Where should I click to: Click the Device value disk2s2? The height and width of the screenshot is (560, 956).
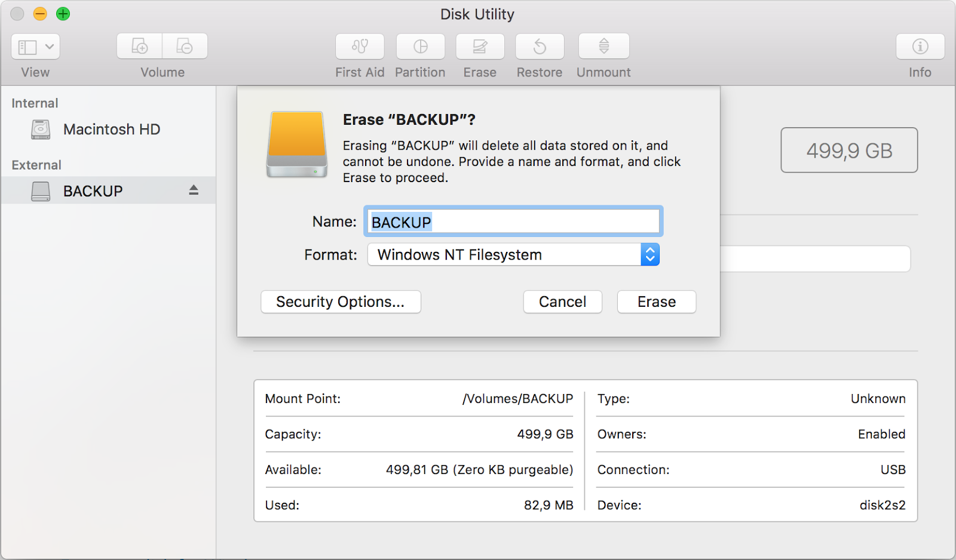tap(883, 505)
